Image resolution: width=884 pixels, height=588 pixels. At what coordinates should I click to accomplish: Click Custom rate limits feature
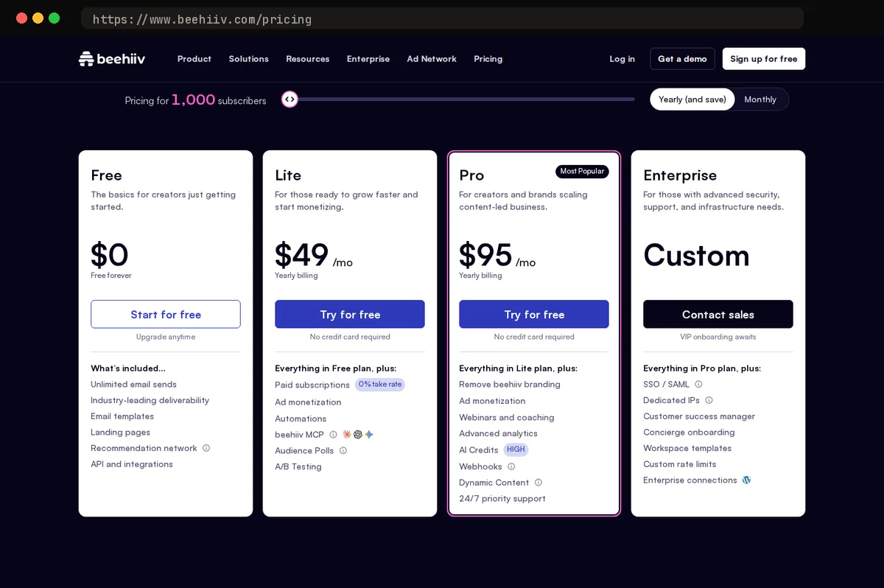tap(679, 464)
